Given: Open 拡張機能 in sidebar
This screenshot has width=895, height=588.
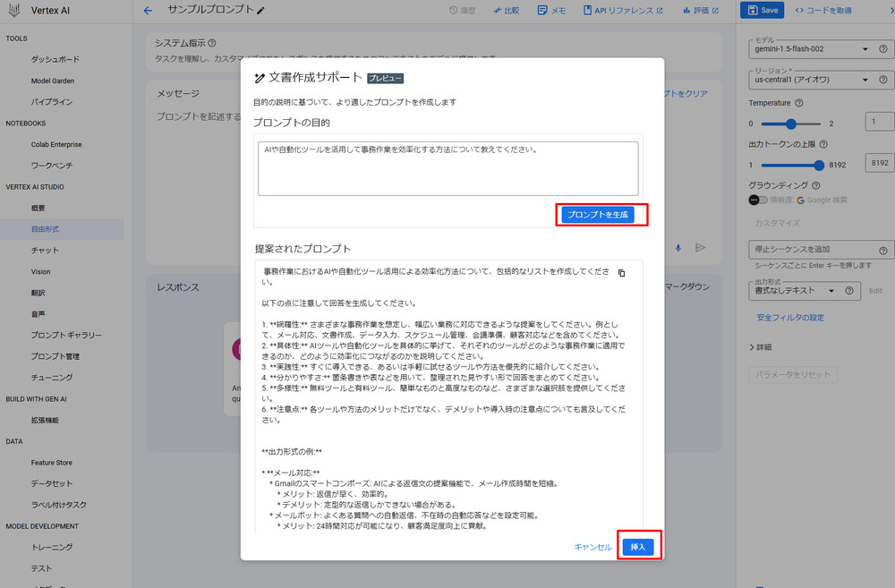Looking at the screenshot, I should (x=45, y=420).
